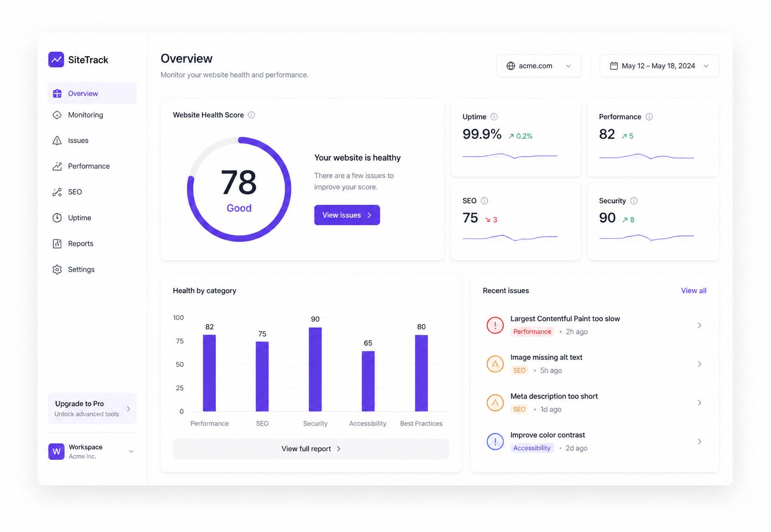Click the SEO bar showing 75
771x532 pixels.
pyautogui.click(x=262, y=376)
